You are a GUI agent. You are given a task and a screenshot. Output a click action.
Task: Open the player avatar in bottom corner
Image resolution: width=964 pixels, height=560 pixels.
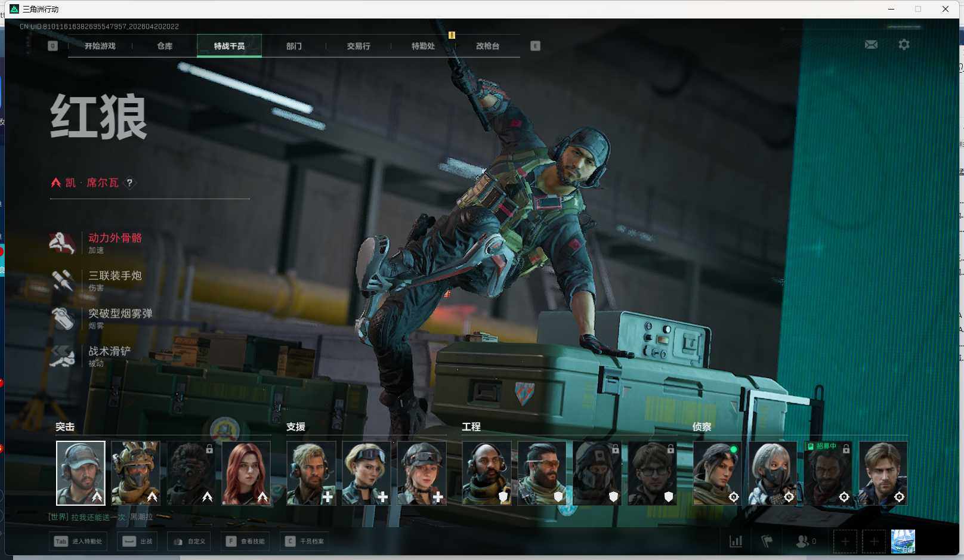(x=903, y=542)
